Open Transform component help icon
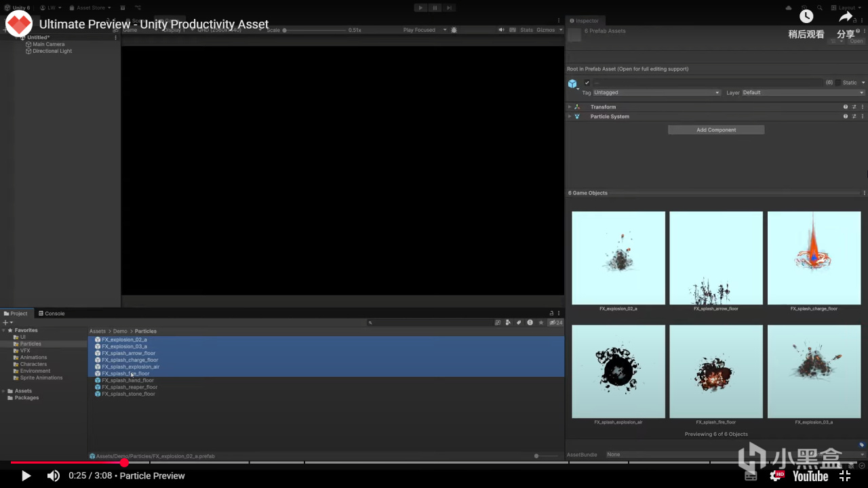This screenshot has width=868, height=488. click(846, 107)
